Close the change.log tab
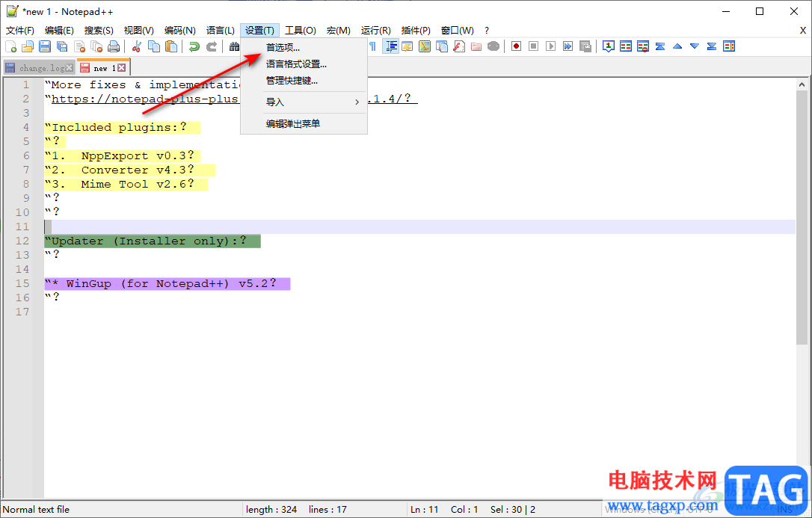 (x=70, y=68)
